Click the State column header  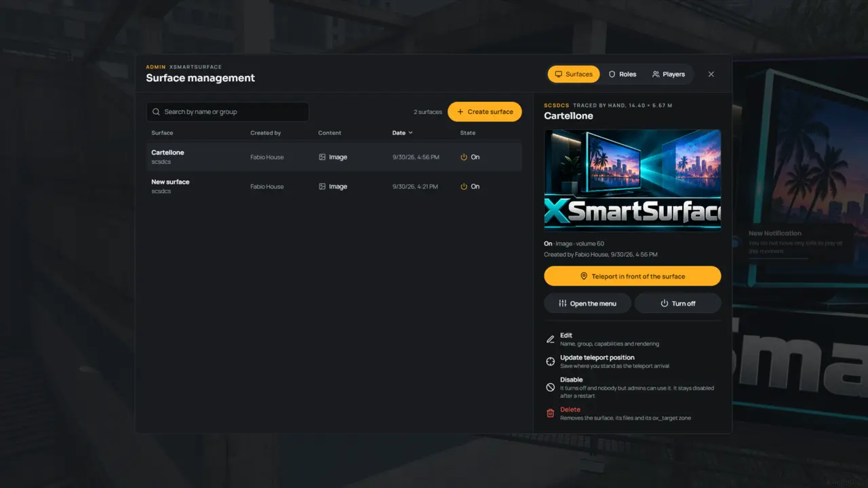pos(468,133)
